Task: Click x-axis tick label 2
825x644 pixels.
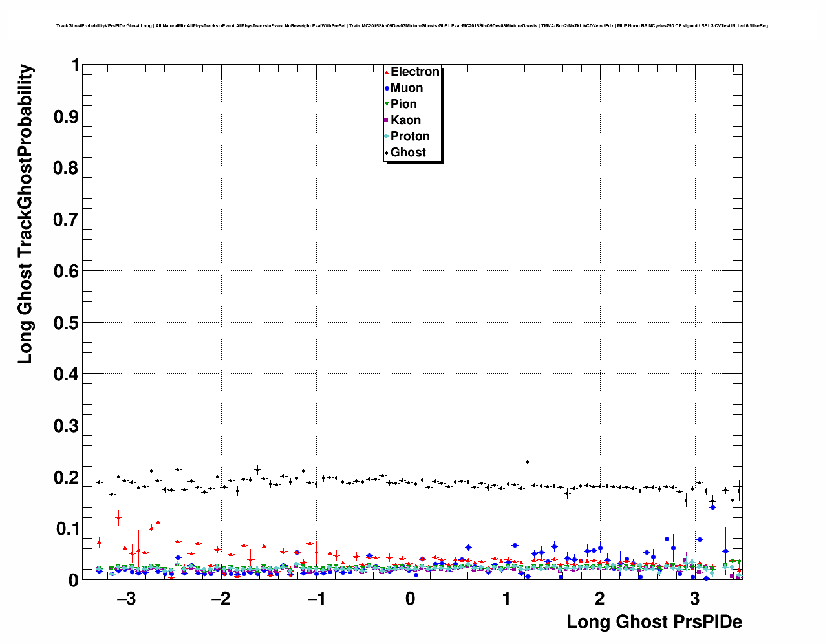Action: pos(600,598)
